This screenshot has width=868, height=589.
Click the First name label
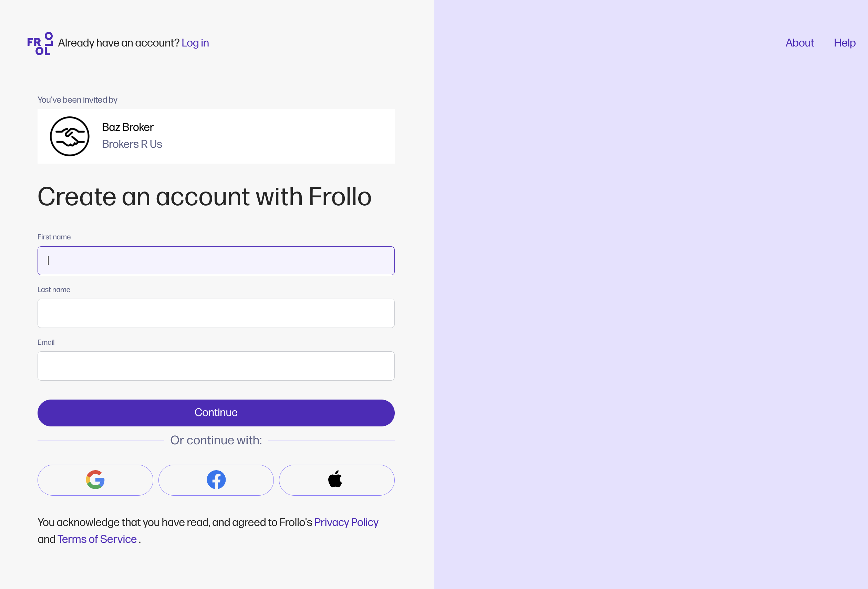click(54, 237)
